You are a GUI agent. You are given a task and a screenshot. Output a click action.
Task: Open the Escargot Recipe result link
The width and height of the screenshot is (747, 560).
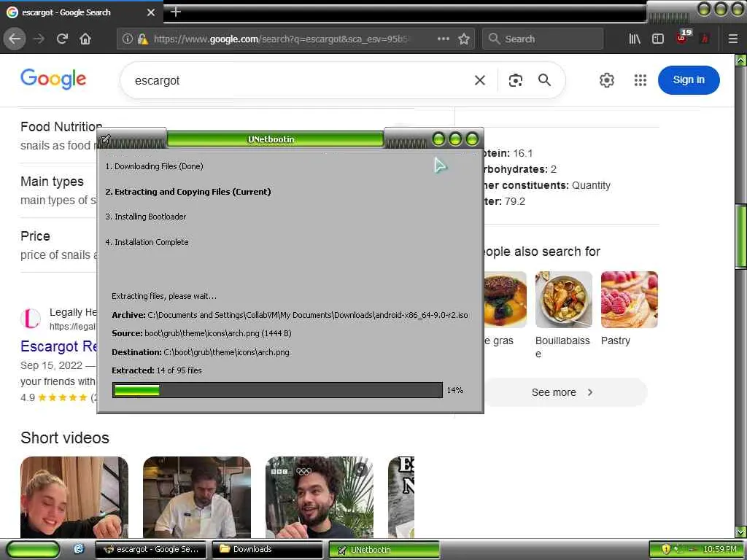tap(58, 346)
